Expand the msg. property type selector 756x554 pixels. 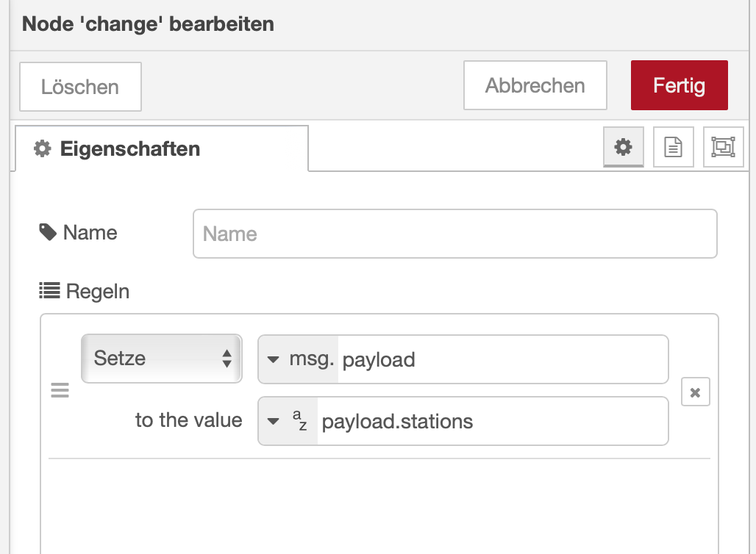coord(274,359)
